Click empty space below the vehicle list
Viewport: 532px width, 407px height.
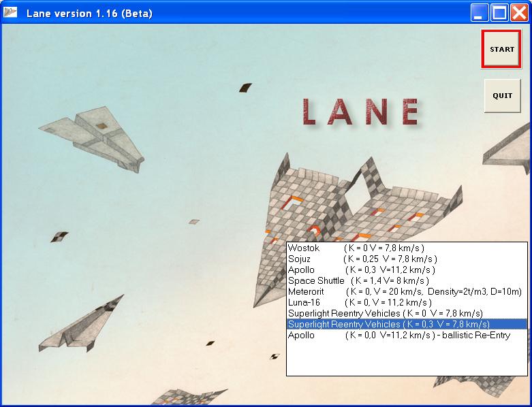click(407, 359)
